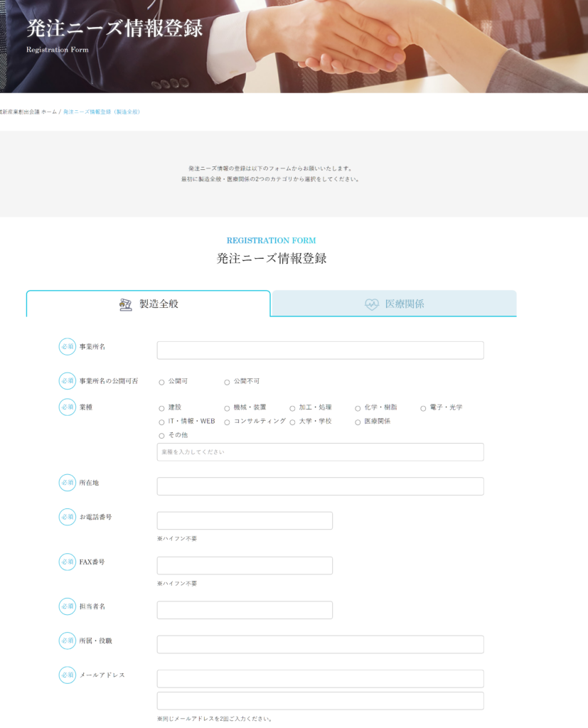Select 医療関係 radio option under 業種
Screen dimensions: 588x728
coord(358,422)
